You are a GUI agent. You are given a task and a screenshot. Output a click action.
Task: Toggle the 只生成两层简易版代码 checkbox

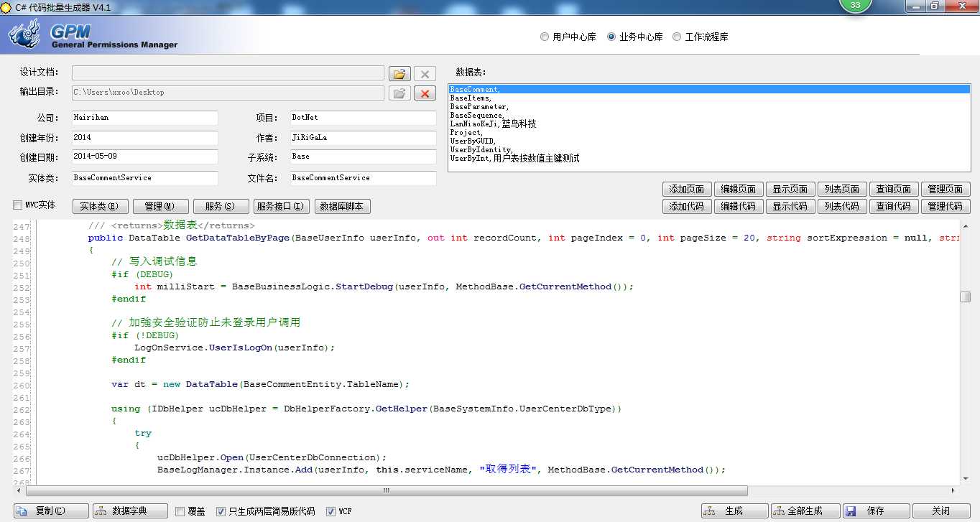click(x=221, y=511)
